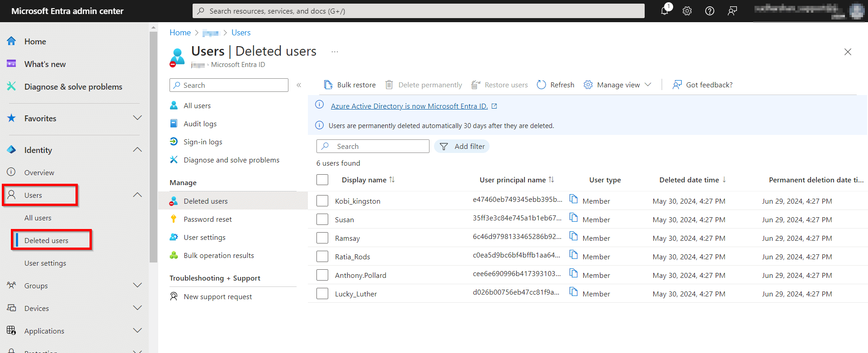
Task: Open Password reset in blade menu
Action: (x=208, y=219)
